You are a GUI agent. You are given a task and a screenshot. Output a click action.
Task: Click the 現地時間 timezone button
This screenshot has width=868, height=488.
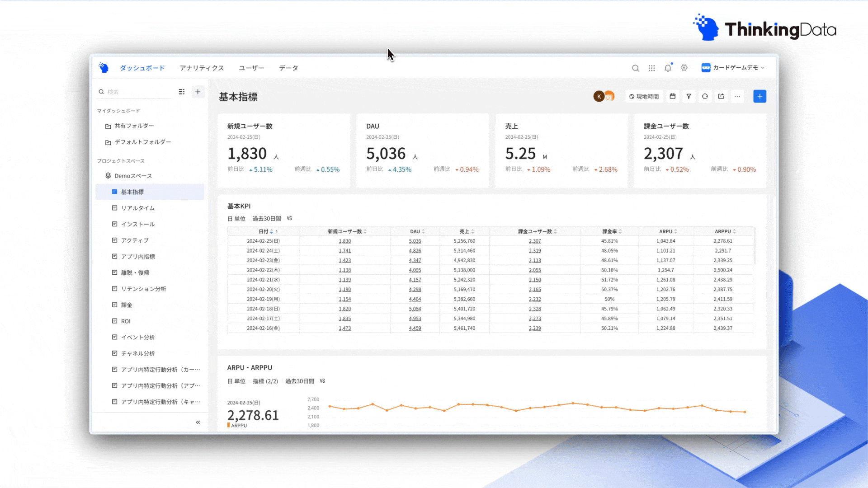[644, 96]
